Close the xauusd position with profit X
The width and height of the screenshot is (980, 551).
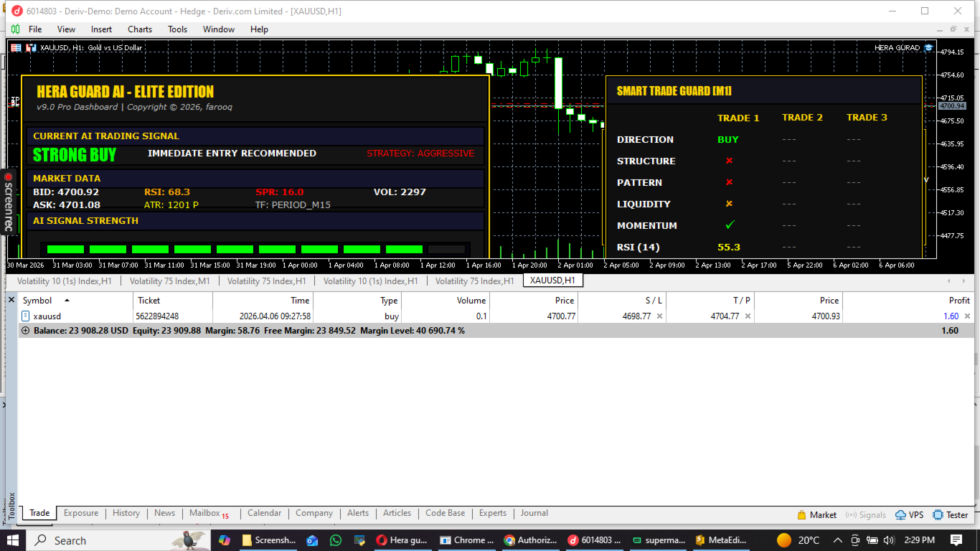tap(967, 316)
